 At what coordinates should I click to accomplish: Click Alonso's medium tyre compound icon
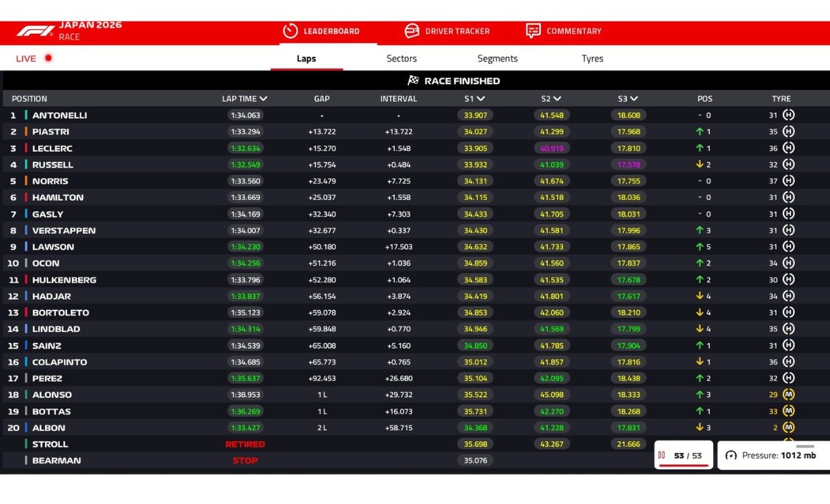click(788, 395)
